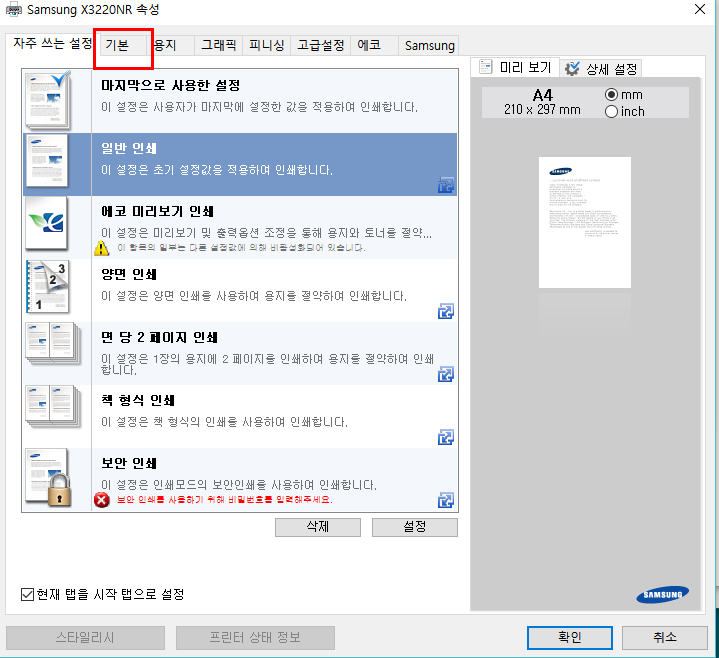Click the yellow warning icon under 에코 미리보기

[101, 248]
